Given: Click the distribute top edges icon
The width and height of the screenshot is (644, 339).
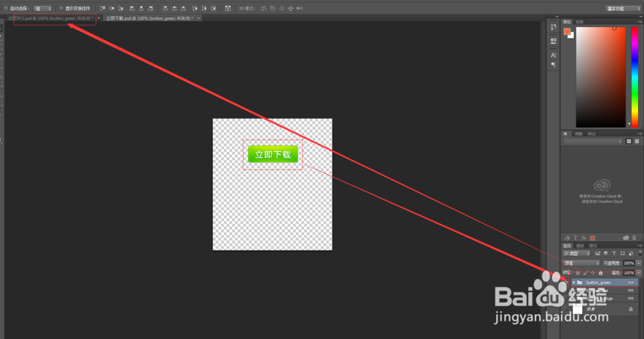Looking at the screenshot, I should click(165, 8).
